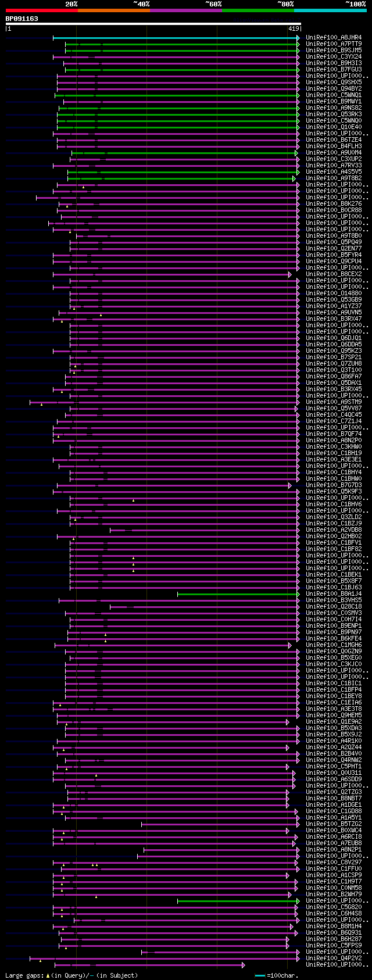Image resolution: width=372 pixels, height=980 pixels.
Task: Select hit label UniRef100_Q5VV87
Action: click(x=334, y=409)
